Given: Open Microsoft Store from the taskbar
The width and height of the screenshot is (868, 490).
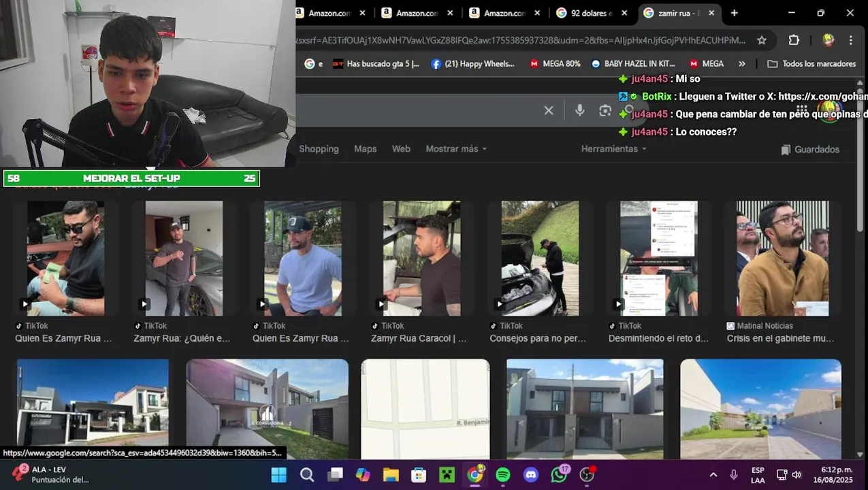Looking at the screenshot, I should tap(419, 474).
